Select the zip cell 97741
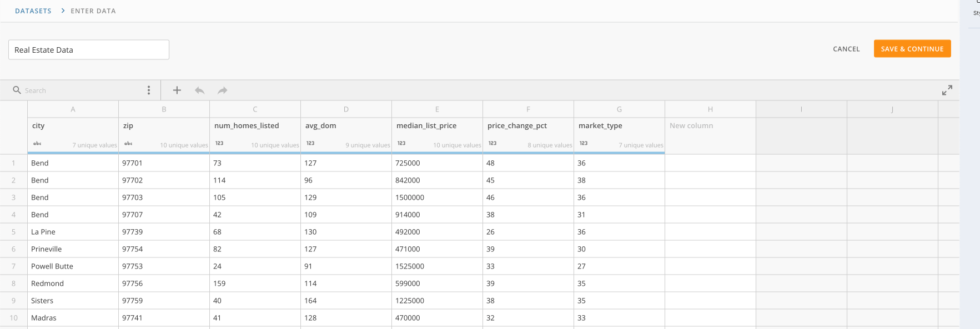Viewport: 980px width, 329px height. click(x=164, y=318)
